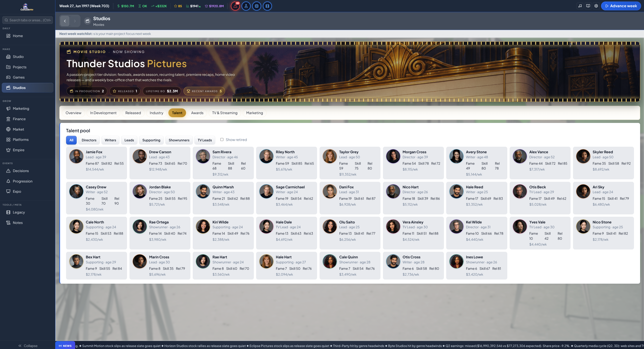Click the film strip icon in top bar

click(x=267, y=6)
